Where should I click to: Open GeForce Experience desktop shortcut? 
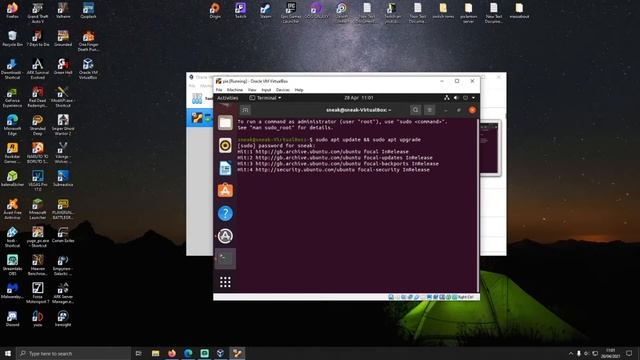[x=12, y=97]
